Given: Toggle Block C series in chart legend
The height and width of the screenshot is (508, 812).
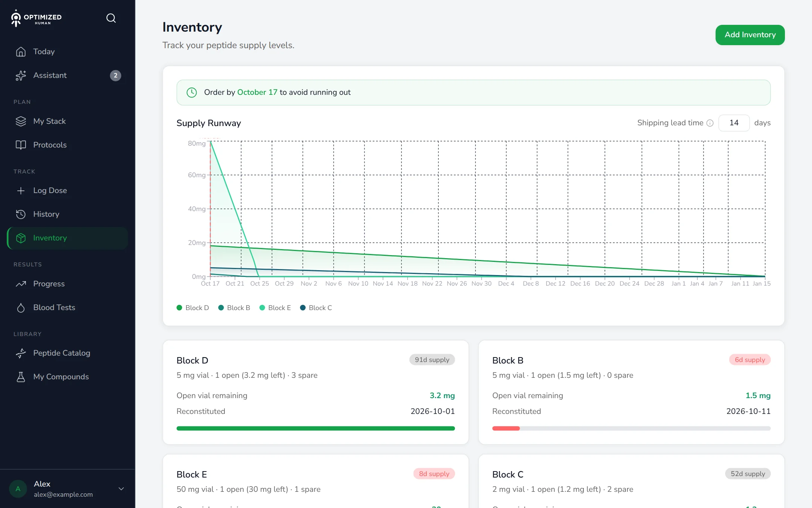Looking at the screenshot, I should point(316,308).
